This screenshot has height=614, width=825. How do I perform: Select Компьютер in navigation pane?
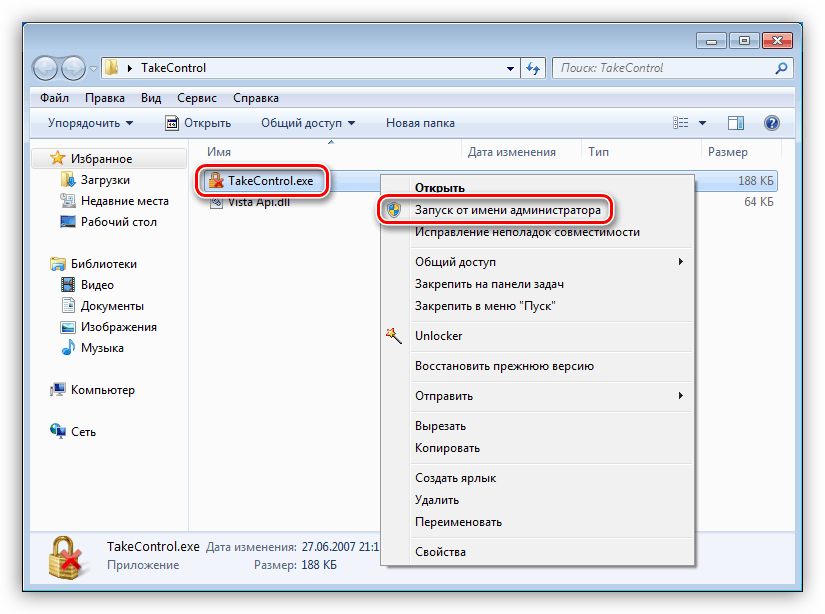tap(103, 390)
